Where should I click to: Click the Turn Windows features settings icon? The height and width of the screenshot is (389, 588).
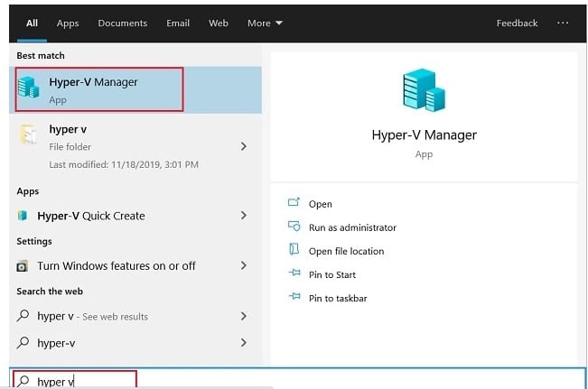pyautogui.click(x=22, y=266)
